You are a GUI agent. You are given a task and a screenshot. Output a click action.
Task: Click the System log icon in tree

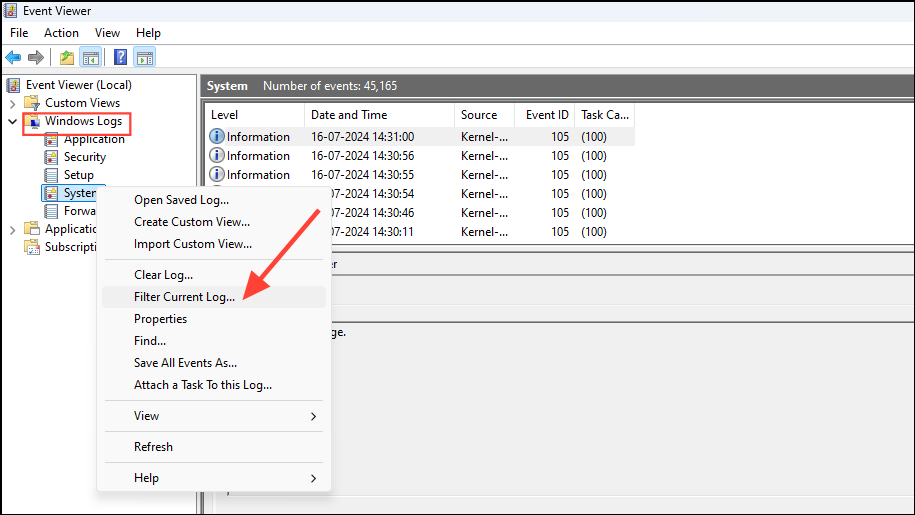click(x=51, y=193)
